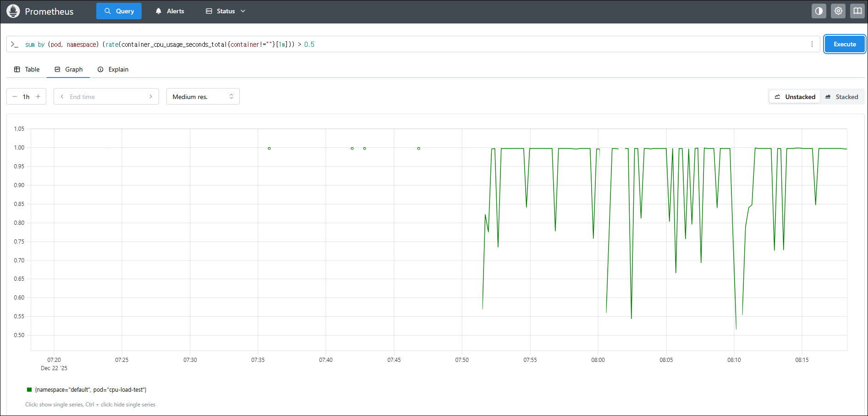The image size is (868, 416).
Task: Go to the next end time arrow
Action: pyautogui.click(x=151, y=97)
